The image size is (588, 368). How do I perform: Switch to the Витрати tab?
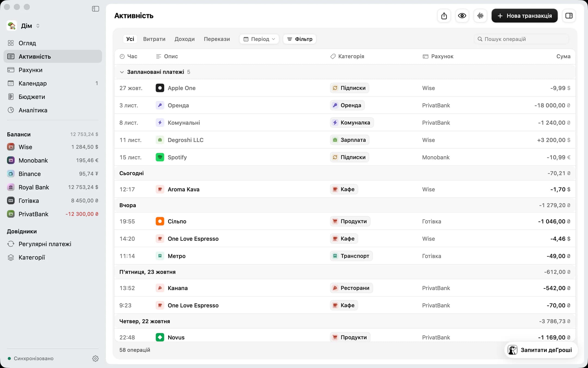154,39
